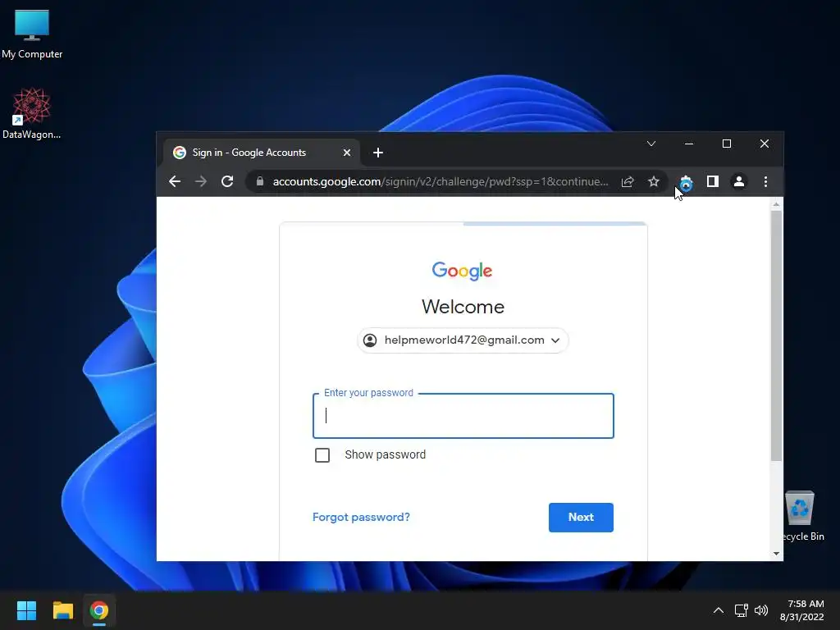Click the forward navigation arrow
The image size is (840, 630).
pos(201,181)
